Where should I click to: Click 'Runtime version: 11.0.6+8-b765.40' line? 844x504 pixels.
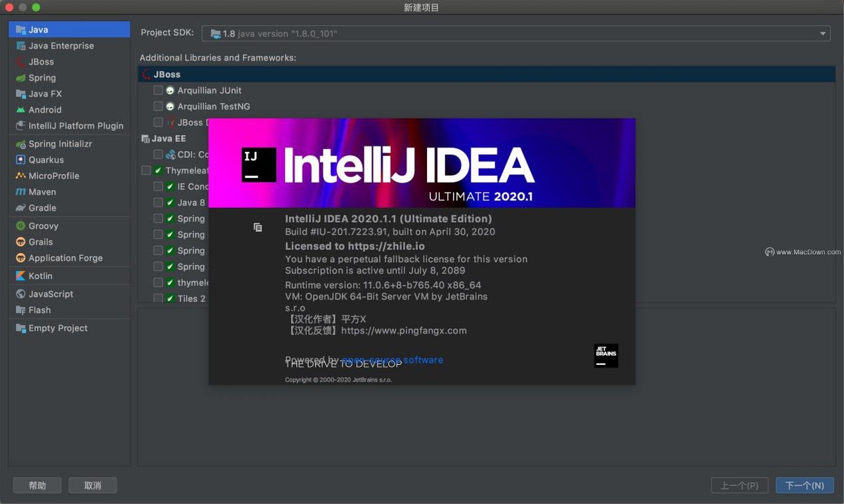(383, 285)
